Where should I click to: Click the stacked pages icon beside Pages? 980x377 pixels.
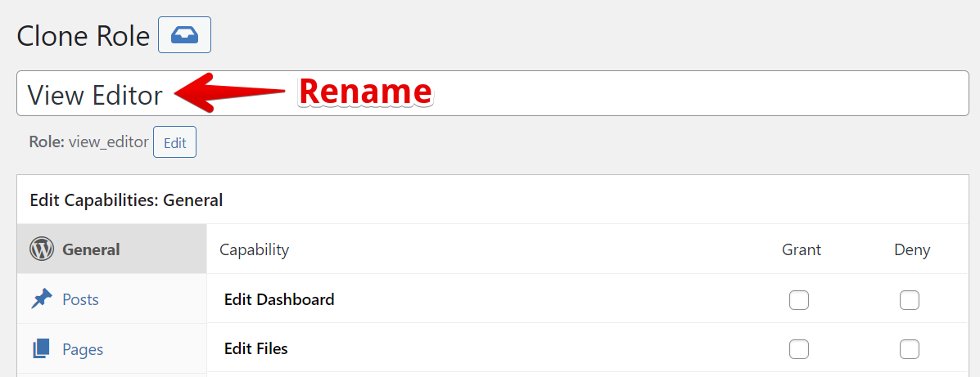42,349
